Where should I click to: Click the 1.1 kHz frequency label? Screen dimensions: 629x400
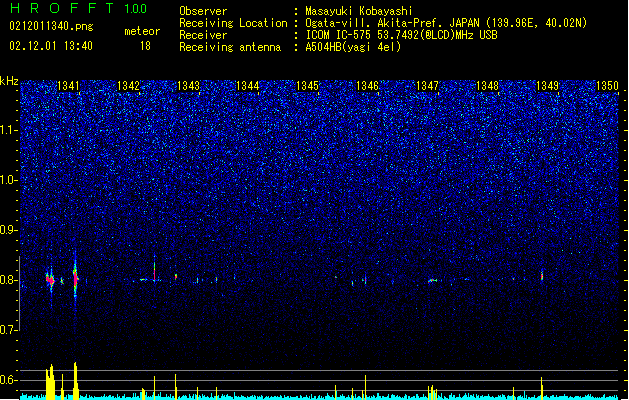8,130
